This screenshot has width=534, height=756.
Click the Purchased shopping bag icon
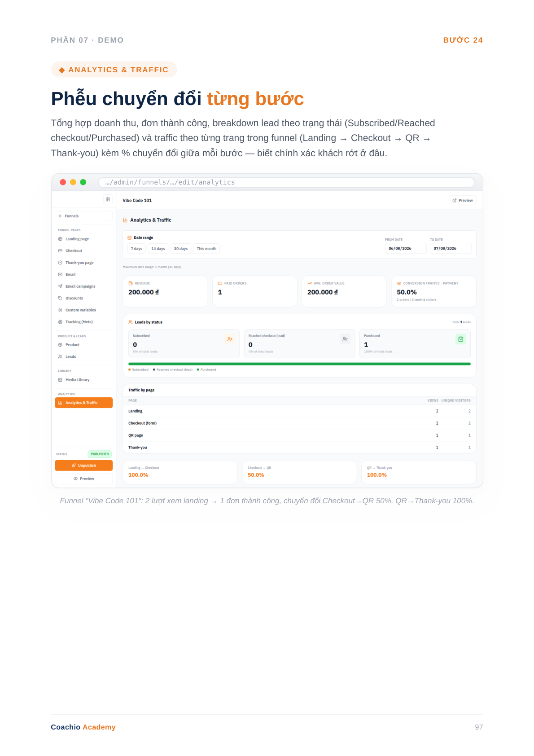460,339
